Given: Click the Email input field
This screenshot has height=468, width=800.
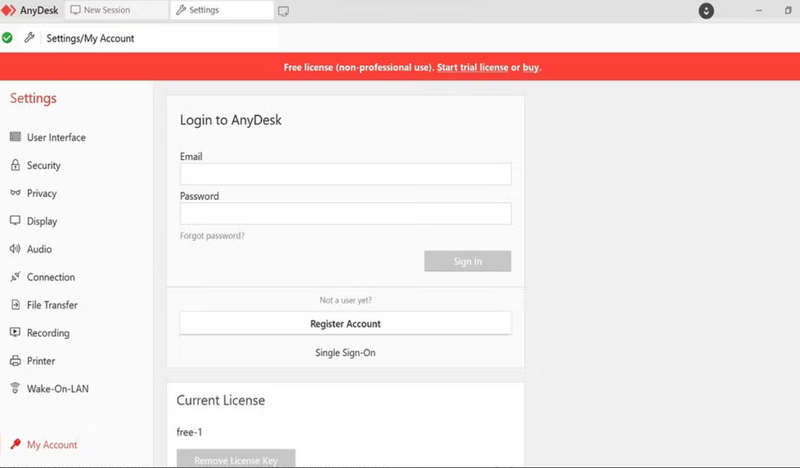Looking at the screenshot, I should point(345,174).
